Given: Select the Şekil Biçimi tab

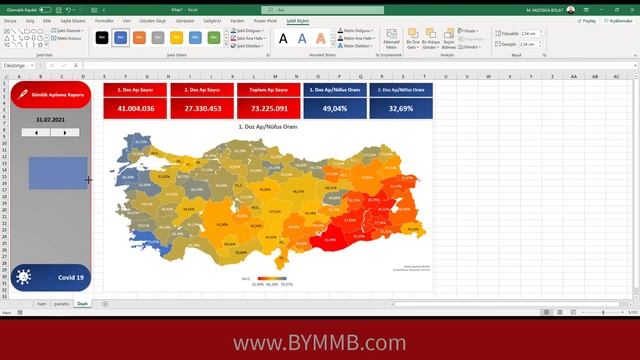Looking at the screenshot, I should pos(298,21).
